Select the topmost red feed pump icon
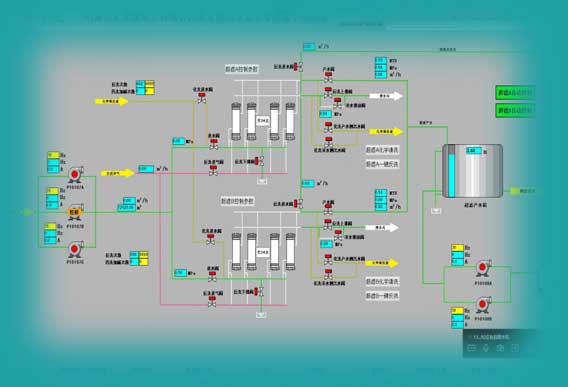 click(x=75, y=175)
